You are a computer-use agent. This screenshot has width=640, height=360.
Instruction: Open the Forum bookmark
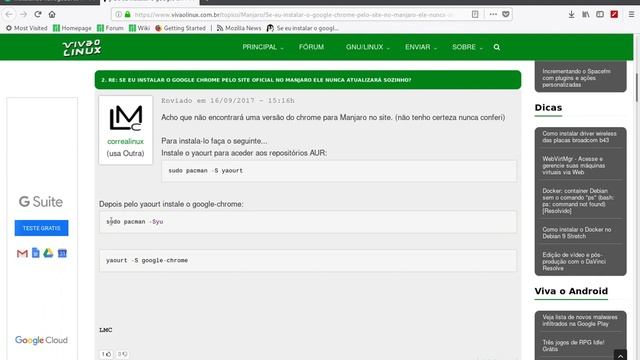click(x=110, y=28)
